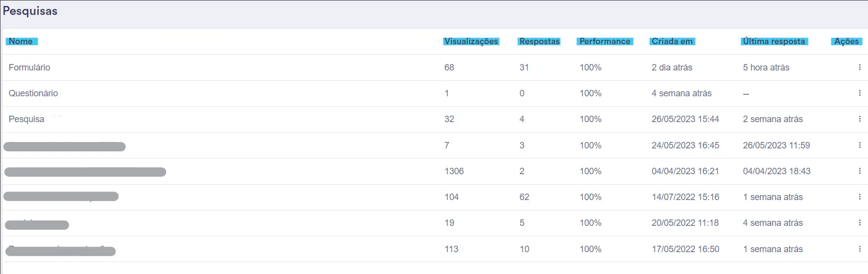Click the '2 dia atrás' creation date
Image resolution: width=868 pixels, height=274 pixels.
[672, 68]
